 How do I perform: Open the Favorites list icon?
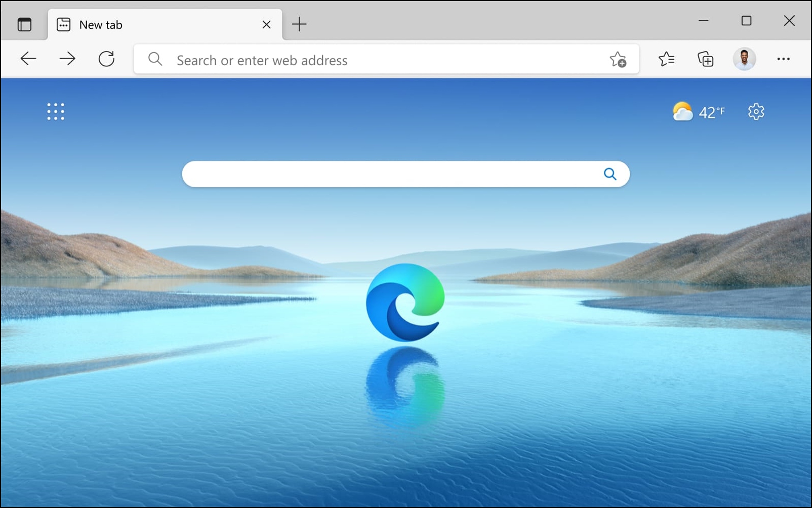click(x=666, y=59)
